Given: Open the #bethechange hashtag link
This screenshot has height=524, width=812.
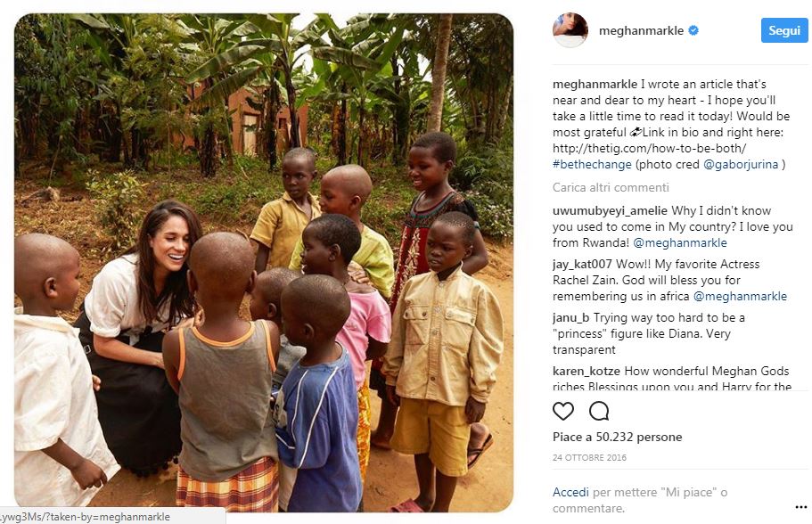Looking at the screenshot, I should (x=594, y=164).
